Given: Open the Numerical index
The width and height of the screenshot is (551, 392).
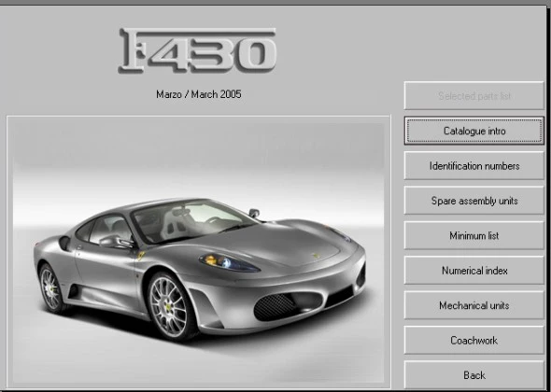Looking at the screenshot, I should [474, 271].
